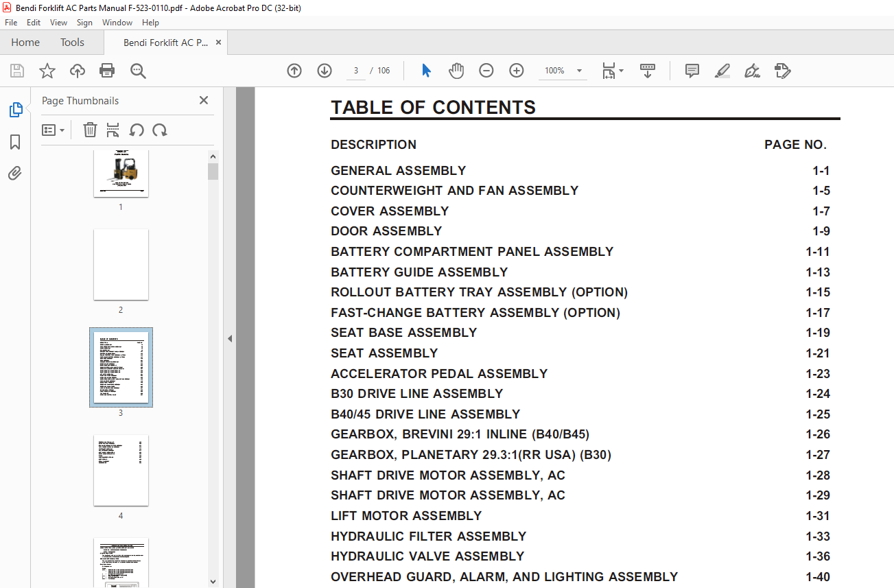The width and height of the screenshot is (894, 588).
Task: Click the HYDRAULIC VALVE ASSEMBLY entry
Action: click(x=427, y=556)
